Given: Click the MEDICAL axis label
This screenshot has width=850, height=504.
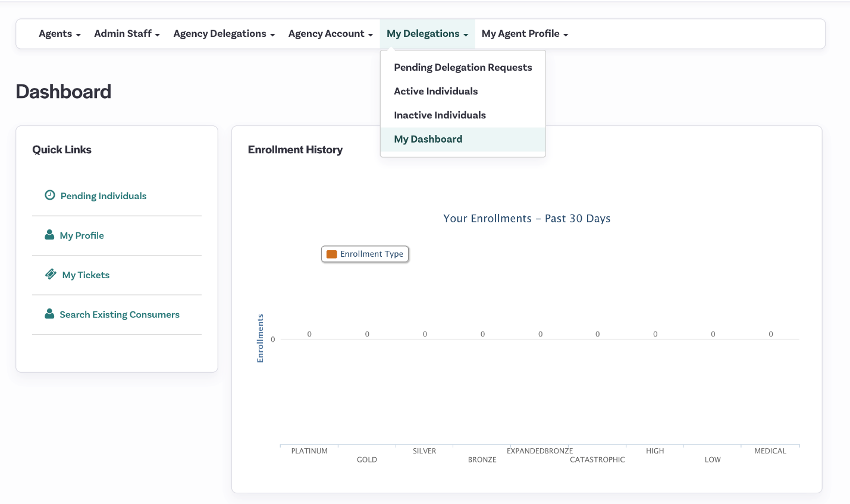Looking at the screenshot, I should [770, 451].
